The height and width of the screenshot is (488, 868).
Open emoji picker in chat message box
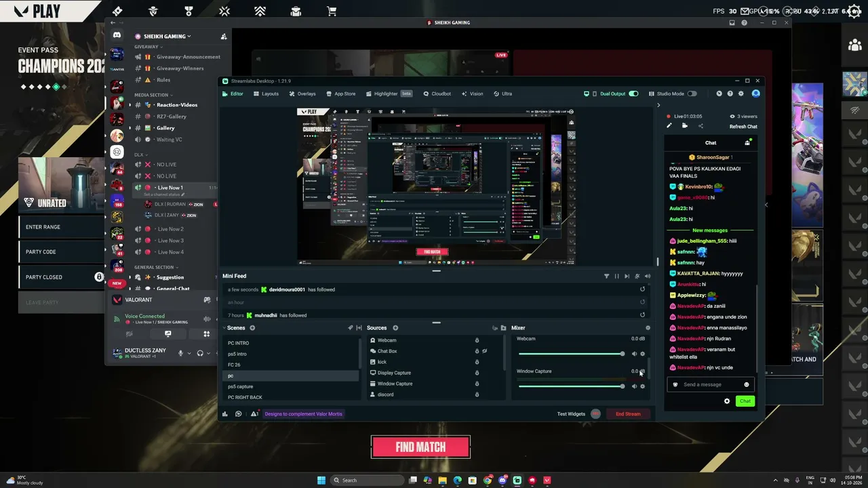coord(747,385)
